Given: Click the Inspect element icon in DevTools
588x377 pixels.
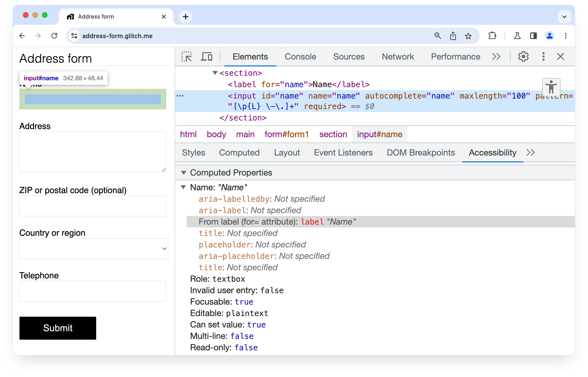Looking at the screenshot, I should pyautogui.click(x=187, y=57).
